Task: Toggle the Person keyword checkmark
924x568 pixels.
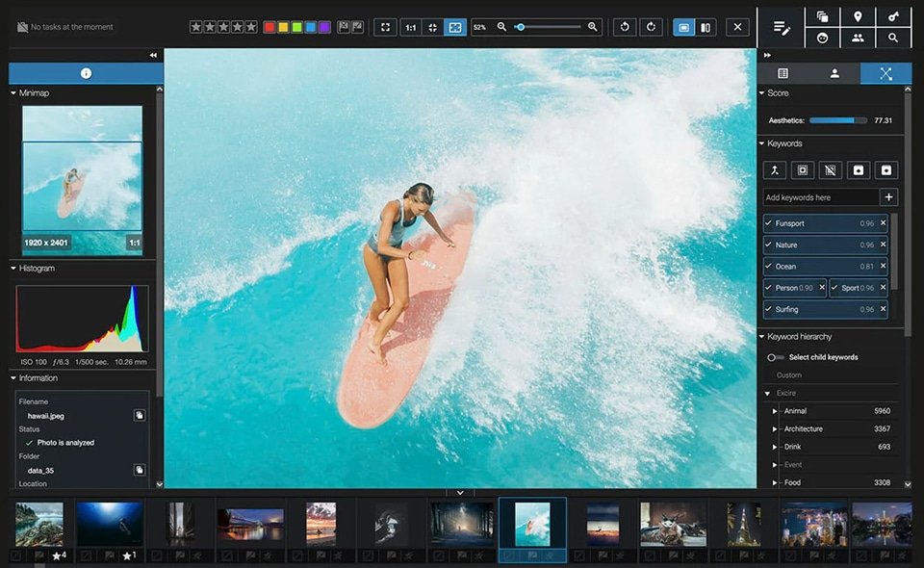Action: point(768,288)
